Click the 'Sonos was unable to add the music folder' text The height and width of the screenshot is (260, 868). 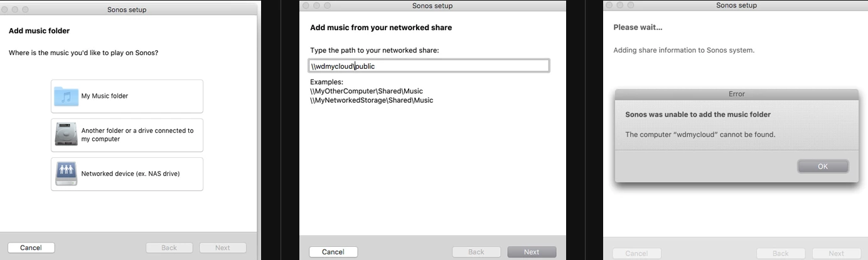pos(698,115)
